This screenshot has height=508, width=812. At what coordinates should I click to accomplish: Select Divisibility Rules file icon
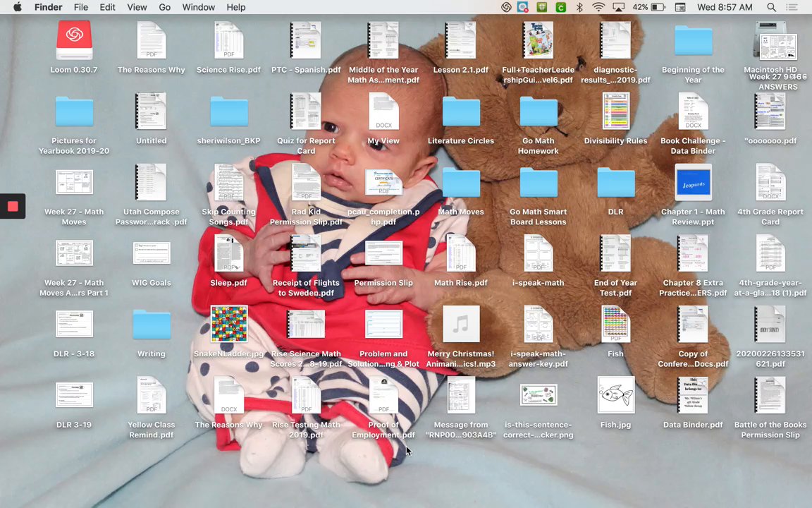615,111
